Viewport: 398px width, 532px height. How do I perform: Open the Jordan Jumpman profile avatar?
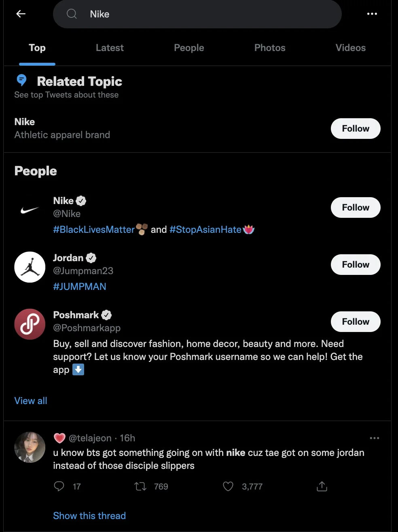pos(30,267)
